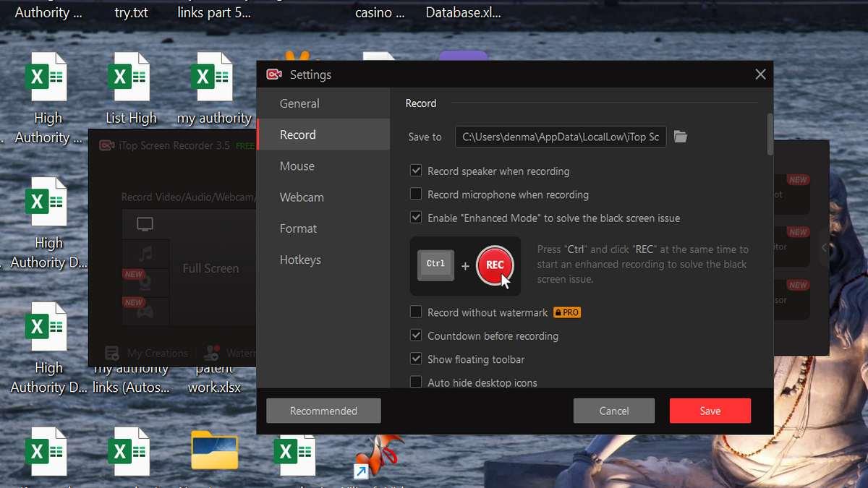Toggle Show floating toolbar

point(416,359)
